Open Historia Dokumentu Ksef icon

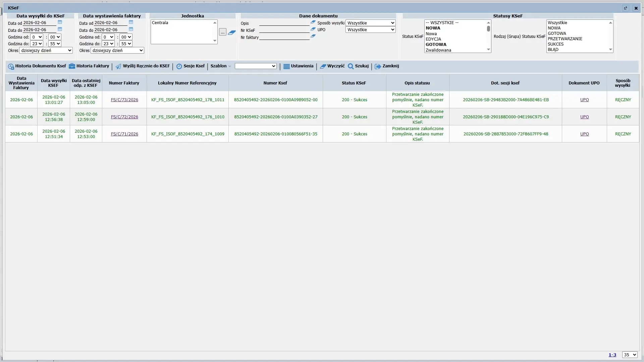pos(11,66)
